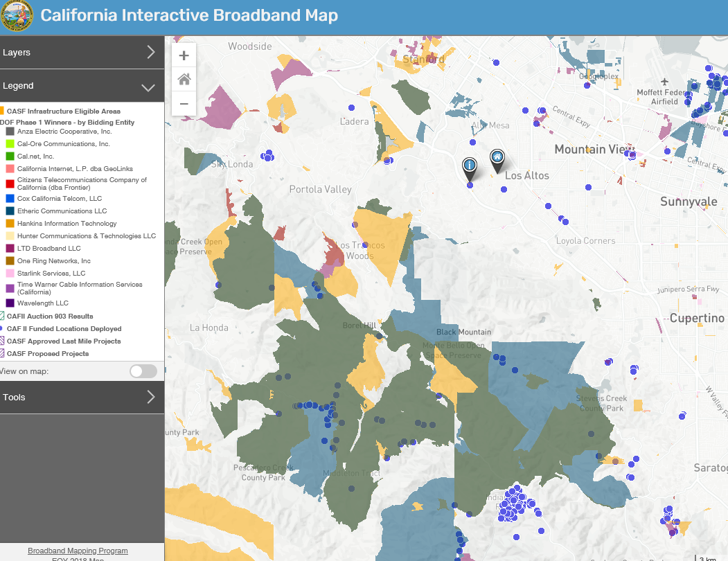Click the CASF Infrastructure Eligible Areas orange swatch
The height and width of the screenshot is (561, 728).
click(x=2, y=111)
